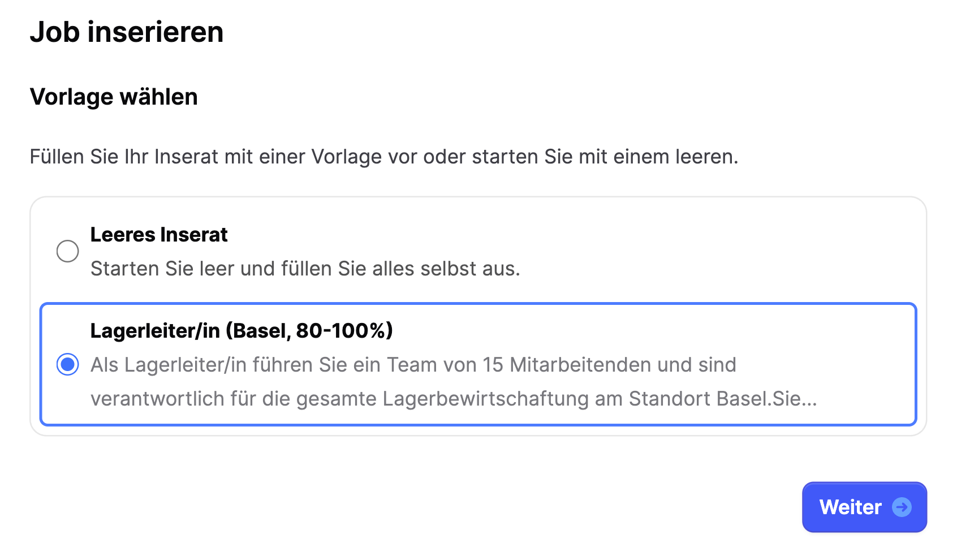Click the arrow icon inside the Weiter button

tap(903, 507)
